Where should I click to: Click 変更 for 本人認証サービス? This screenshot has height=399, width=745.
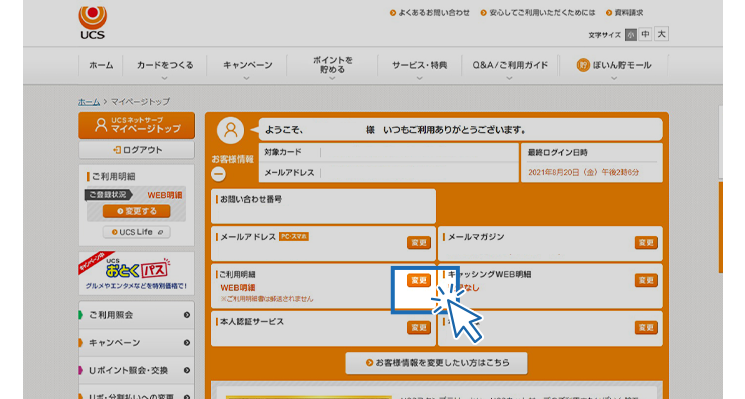[x=419, y=327]
